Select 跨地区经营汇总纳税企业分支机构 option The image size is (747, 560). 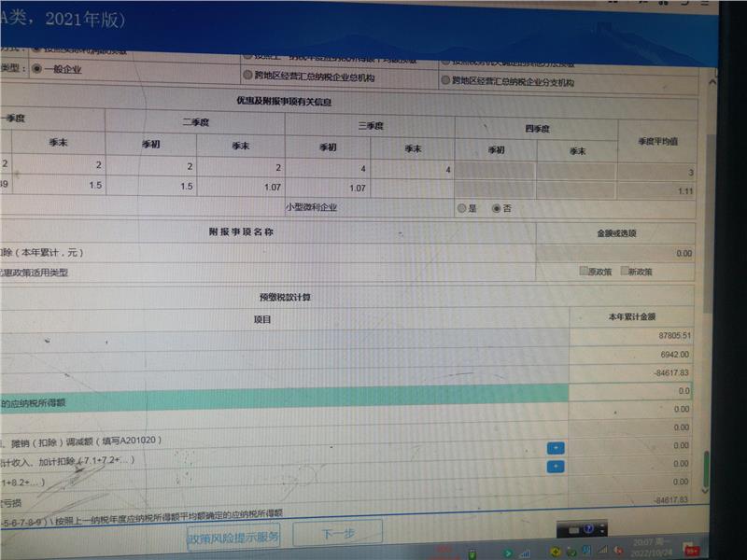[445, 80]
